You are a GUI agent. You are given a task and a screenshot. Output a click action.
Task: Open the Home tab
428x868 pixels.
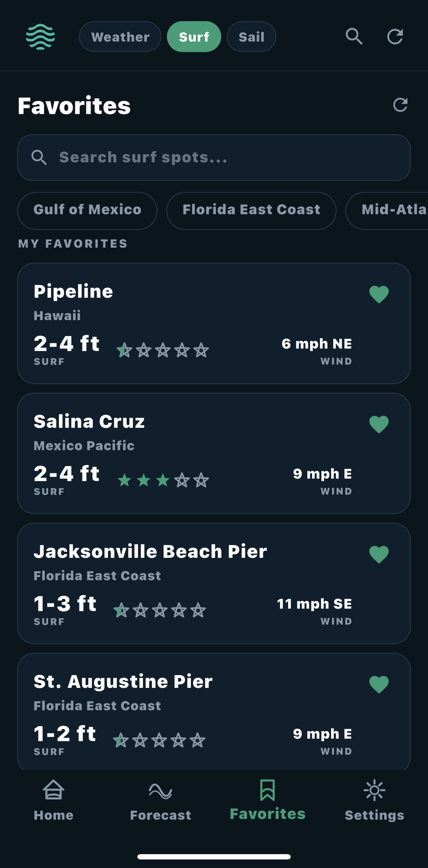coord(54,800)
